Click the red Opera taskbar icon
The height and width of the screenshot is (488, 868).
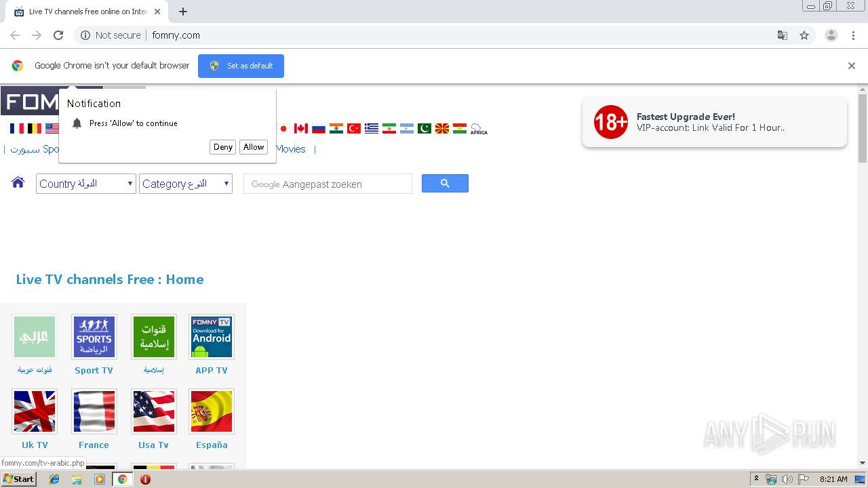coord(145,479)
